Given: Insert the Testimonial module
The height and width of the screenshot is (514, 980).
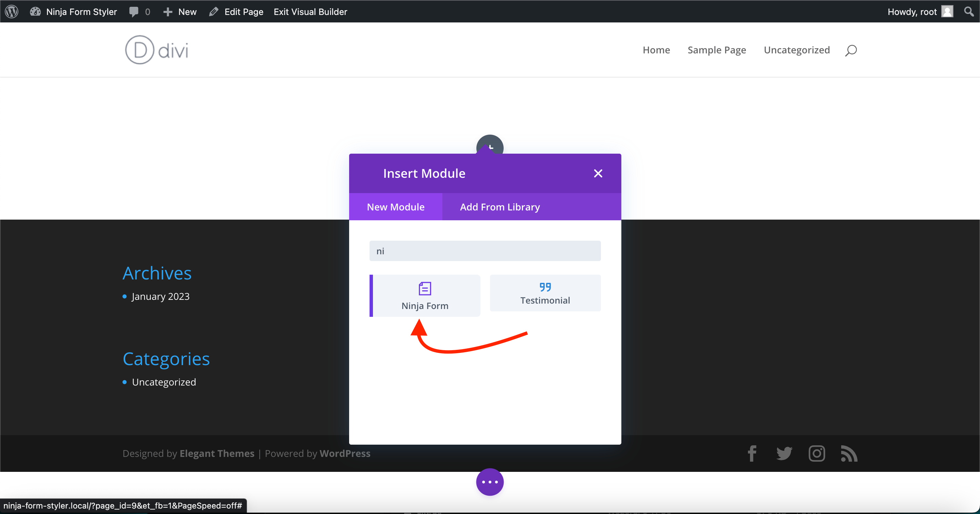Looking at the screenshot, I should pyautogui.click(x=545, y=293).
